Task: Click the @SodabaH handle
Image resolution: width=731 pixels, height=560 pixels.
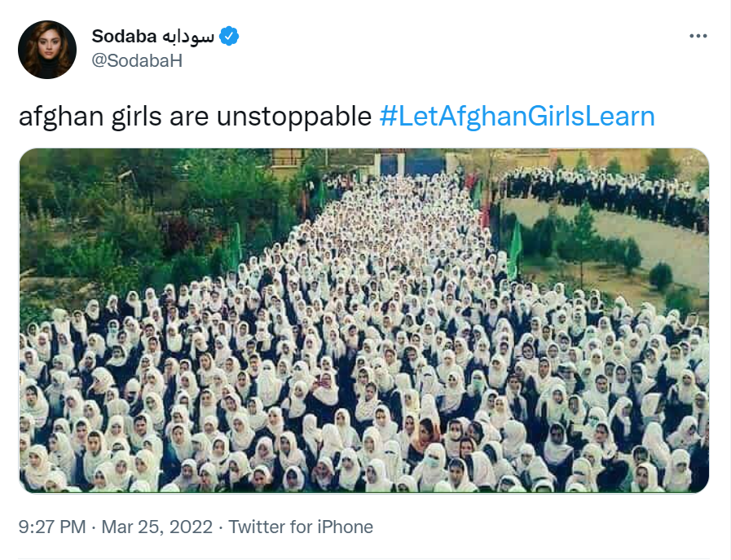Action: [x=137, y=60]
